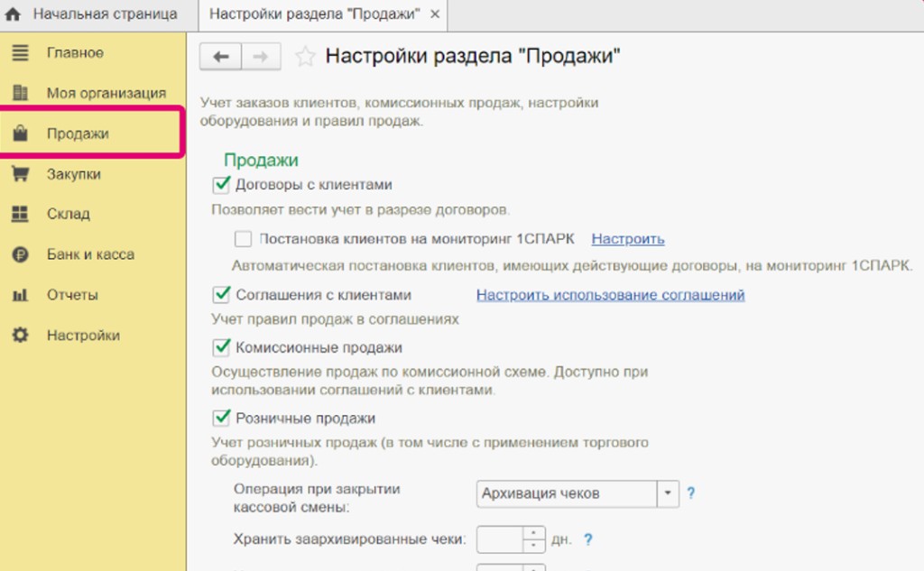Click the Главное hamburger menu icon

coord(20,53)
